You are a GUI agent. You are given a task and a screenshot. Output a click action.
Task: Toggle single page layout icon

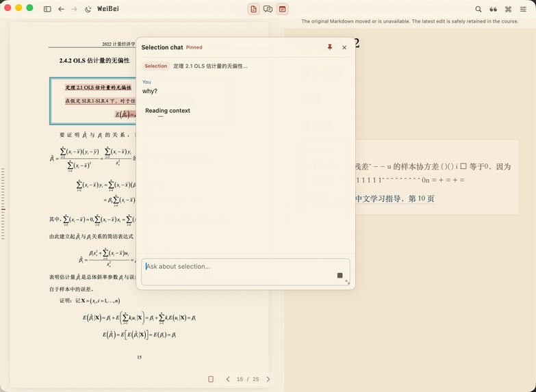pyautogui.click(x=211, y=379)
